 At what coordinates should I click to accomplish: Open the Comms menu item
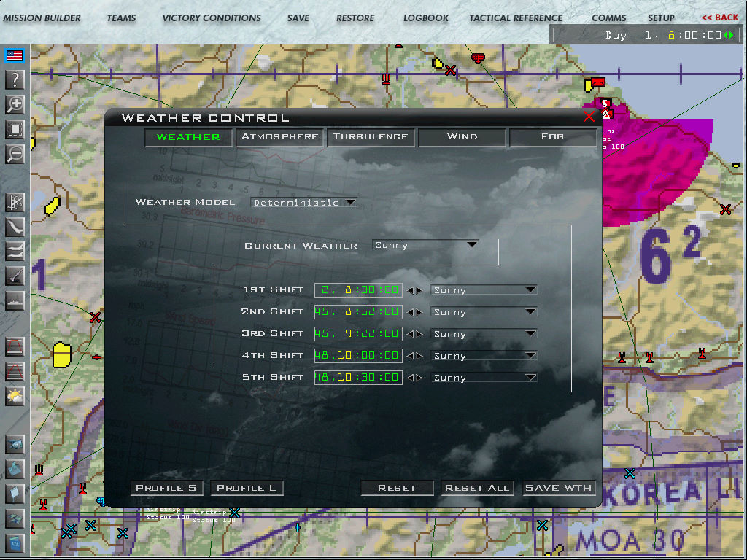(x=609, y=18)
